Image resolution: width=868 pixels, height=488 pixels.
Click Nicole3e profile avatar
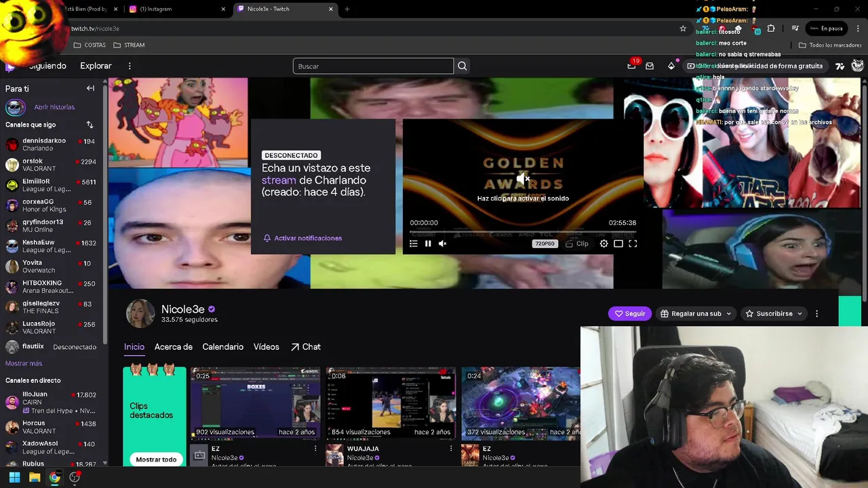point(140,314)
